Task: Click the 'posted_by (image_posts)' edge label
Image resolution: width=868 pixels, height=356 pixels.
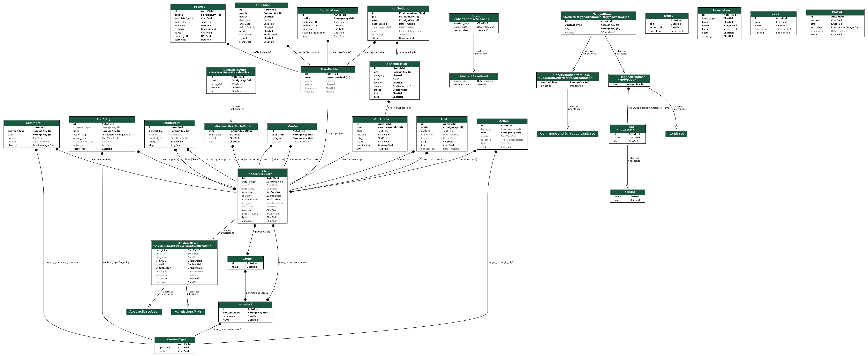Action: click(220, 160)
